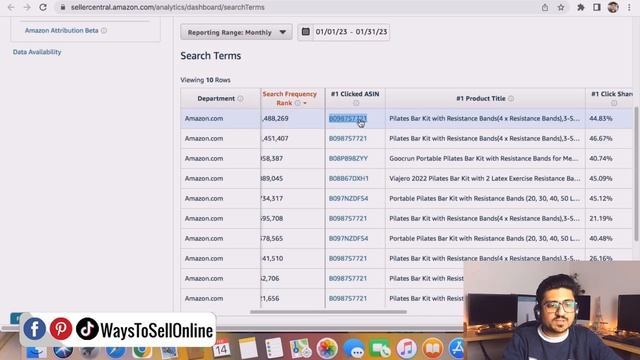Viewport: 640px width, 360px height.
Task: Select the click share value 40.74%
Action: (601, 158)
